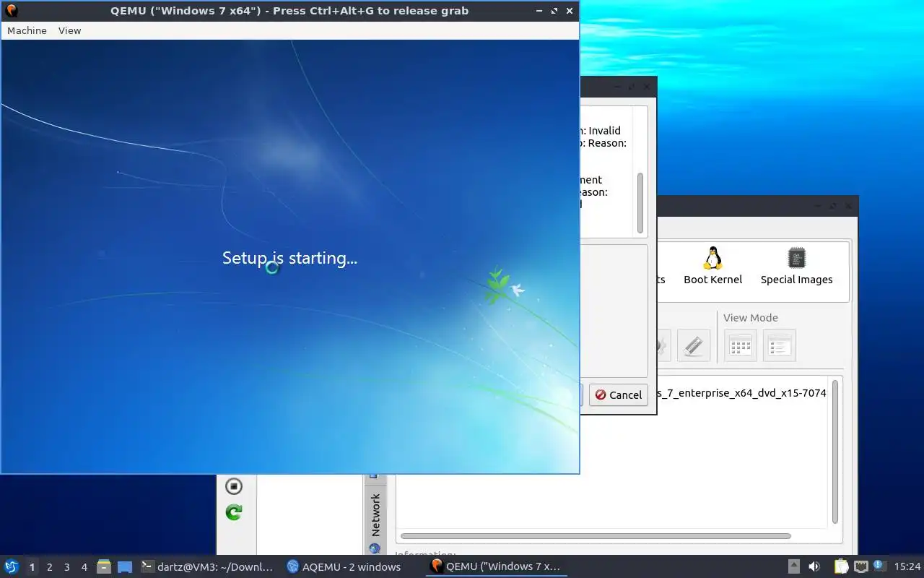Viewport: 924px width, 578px height.
Task: Open the Special Images section
Action: pyautogui.click(x=796, y=267)
